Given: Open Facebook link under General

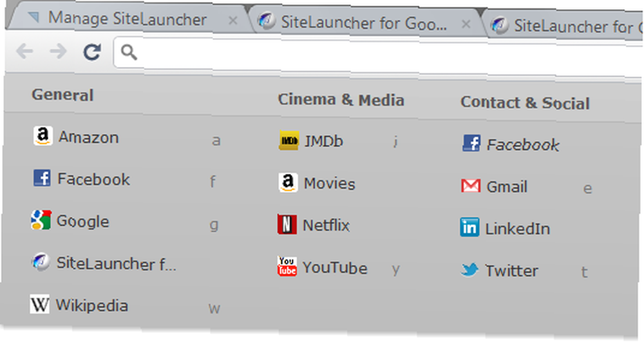Looking at the screenshot, I should coord(93,179).
